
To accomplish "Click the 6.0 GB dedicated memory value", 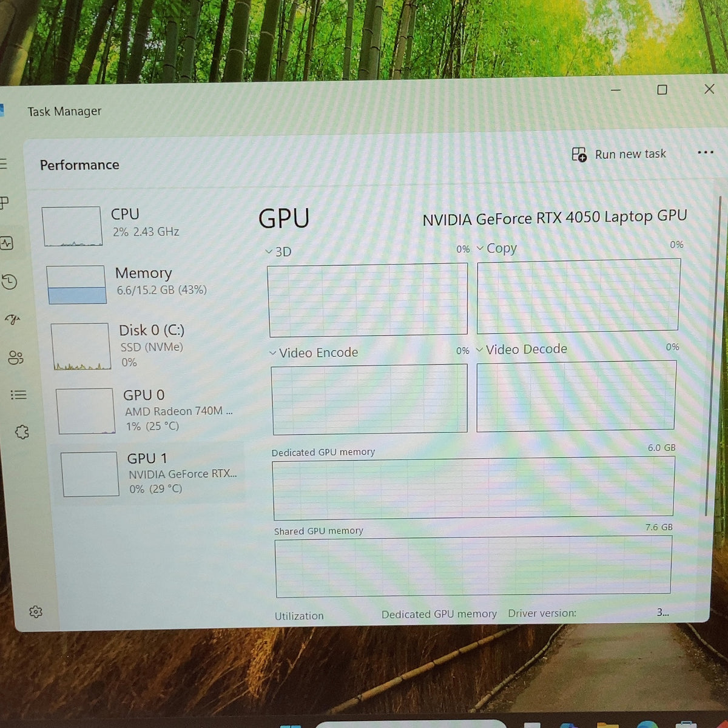I will 661,448.
